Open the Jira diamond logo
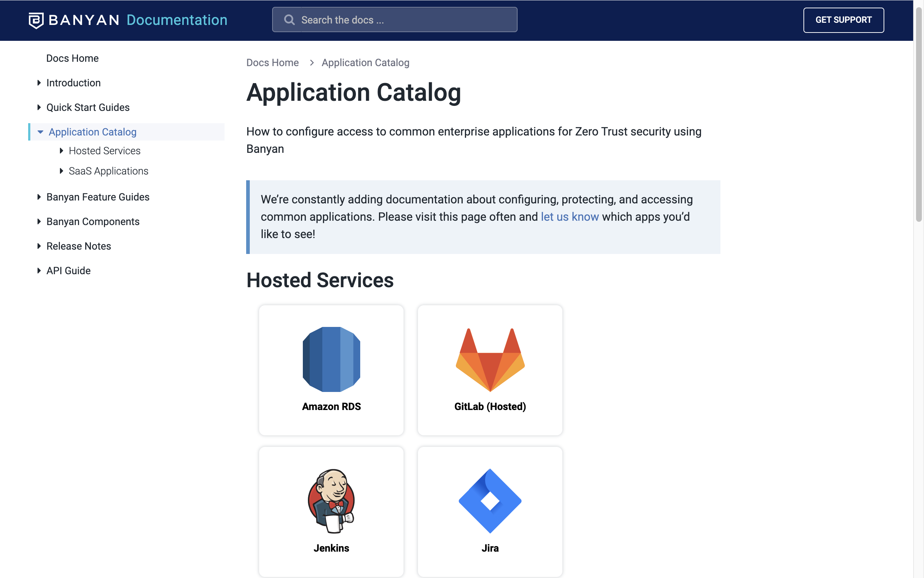 coord(490,501)
